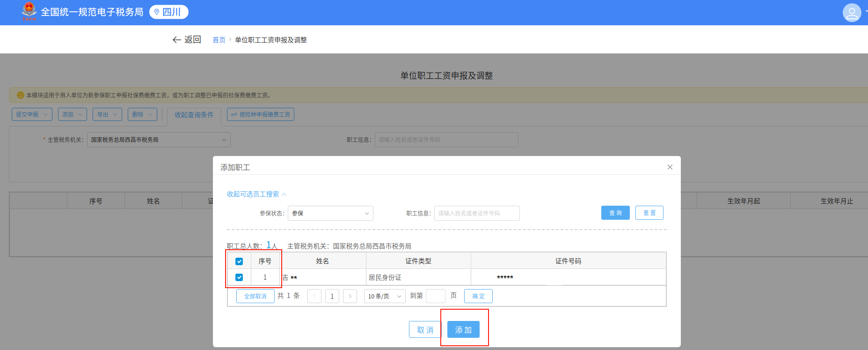Open the 10条/页 page size dropdown
The image size is (868, 350).
(x=384, y=296)
